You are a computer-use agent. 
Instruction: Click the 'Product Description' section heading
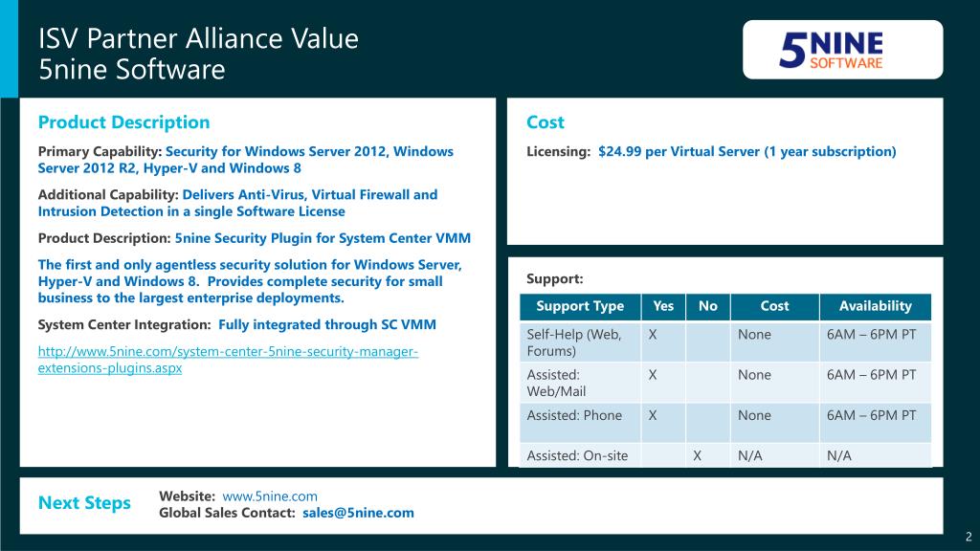(123, 121)
